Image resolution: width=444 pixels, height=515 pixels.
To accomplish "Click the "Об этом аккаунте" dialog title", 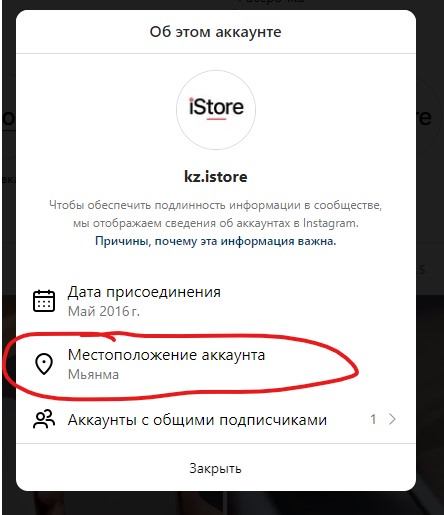I will pos(216,32).
